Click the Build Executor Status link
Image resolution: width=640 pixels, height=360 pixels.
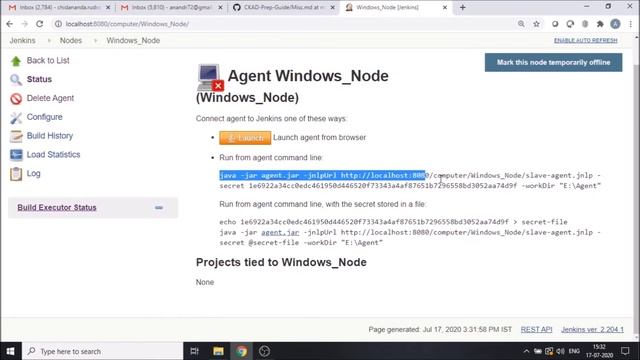click(x=57, y=207)
